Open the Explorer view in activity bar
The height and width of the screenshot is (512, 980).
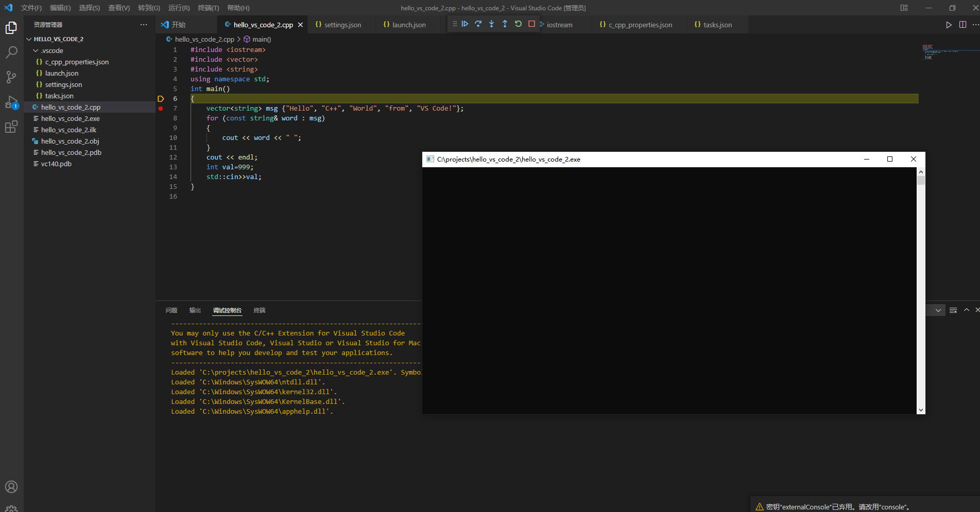[x=11, y=28]
